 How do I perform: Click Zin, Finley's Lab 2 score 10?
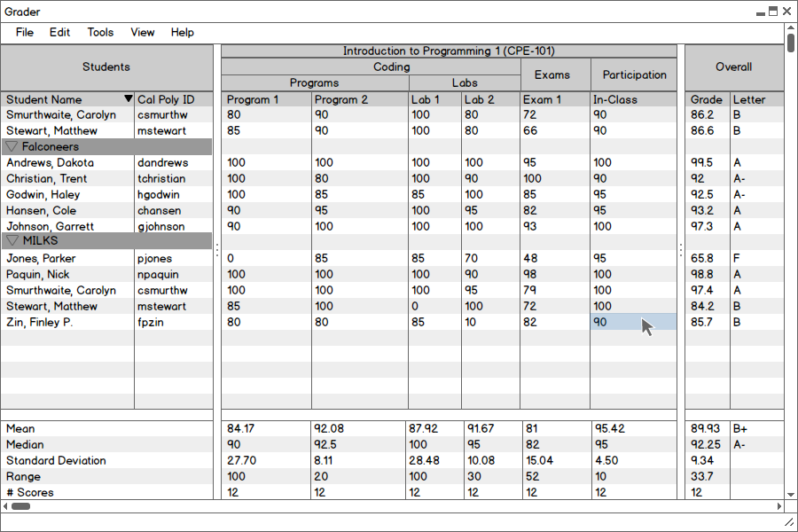(x=470, y=322)
